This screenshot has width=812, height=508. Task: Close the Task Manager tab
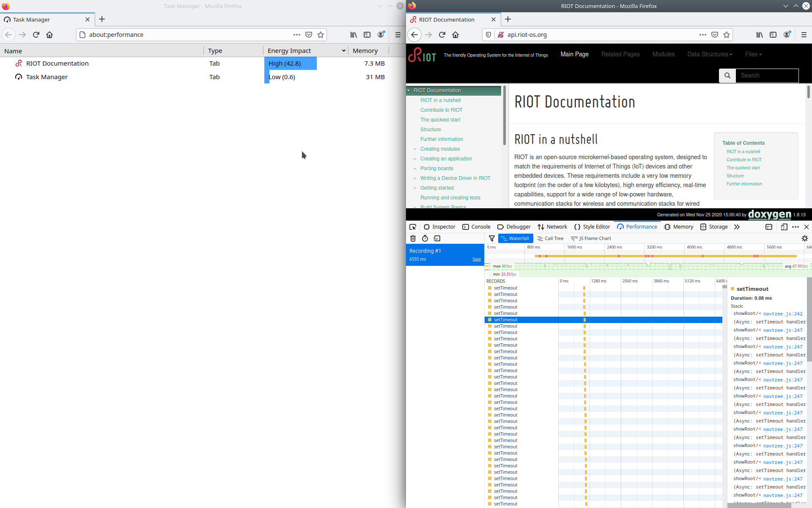88,19
